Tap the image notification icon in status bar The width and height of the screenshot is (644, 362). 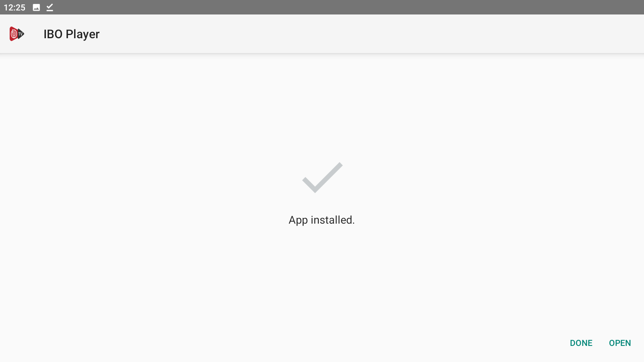coord(36,7)
